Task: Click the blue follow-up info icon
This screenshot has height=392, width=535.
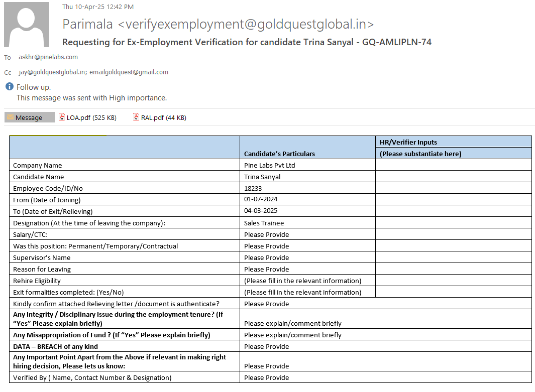Action: pyautogui.click(x=9, y=87)
